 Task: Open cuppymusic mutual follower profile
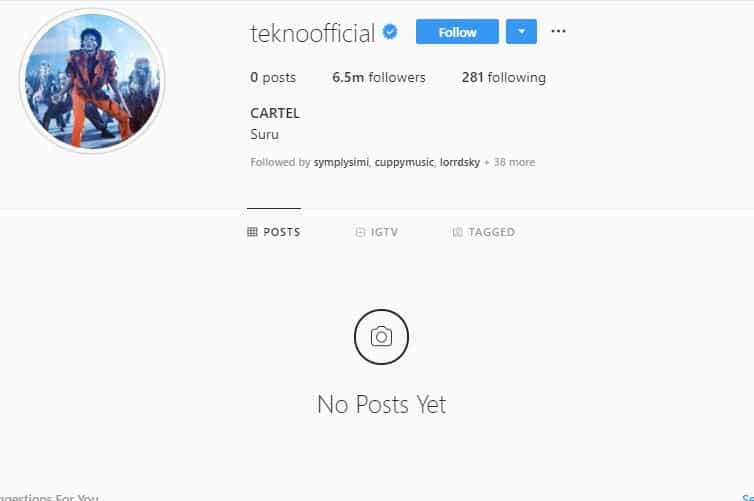click(x=404, y=163)
